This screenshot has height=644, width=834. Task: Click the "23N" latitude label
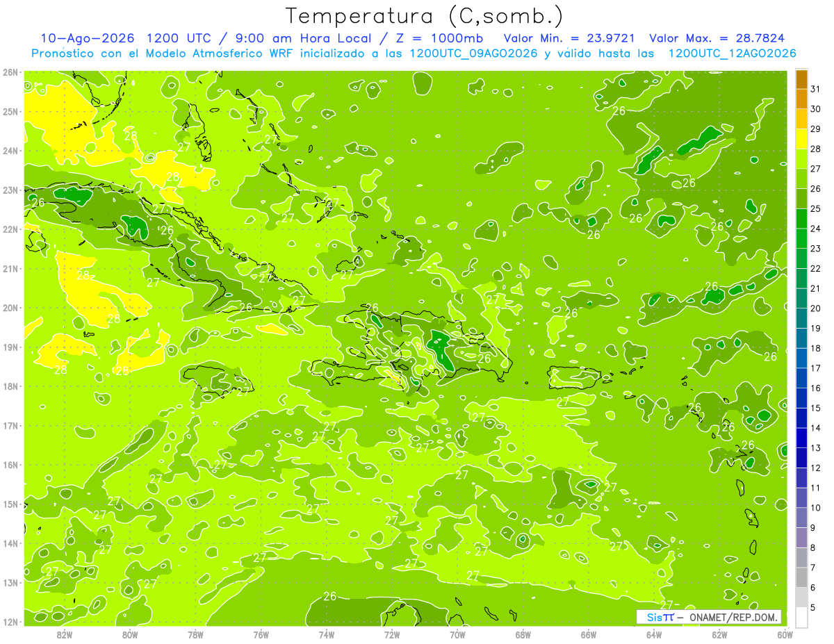(10, 190)
